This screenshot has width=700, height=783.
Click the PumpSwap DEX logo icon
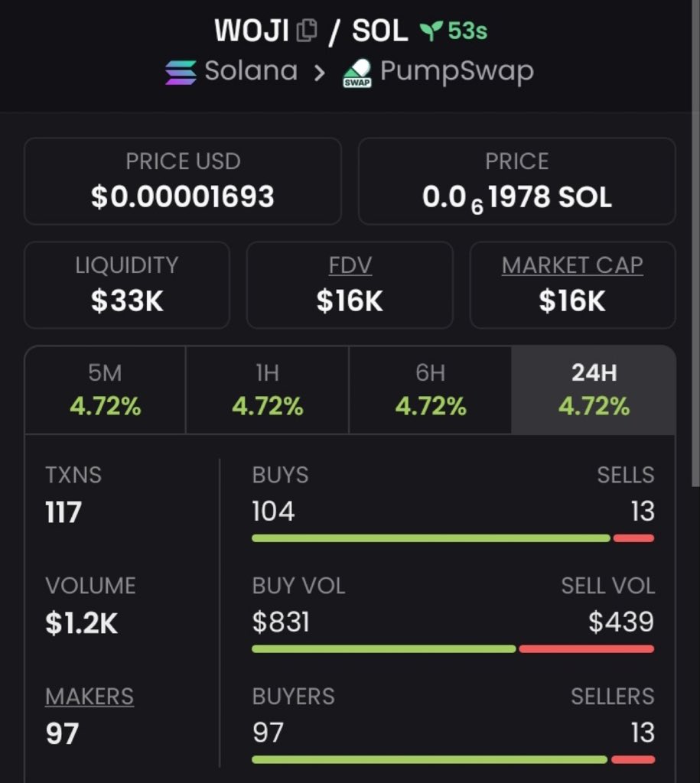tap(357, 73)
